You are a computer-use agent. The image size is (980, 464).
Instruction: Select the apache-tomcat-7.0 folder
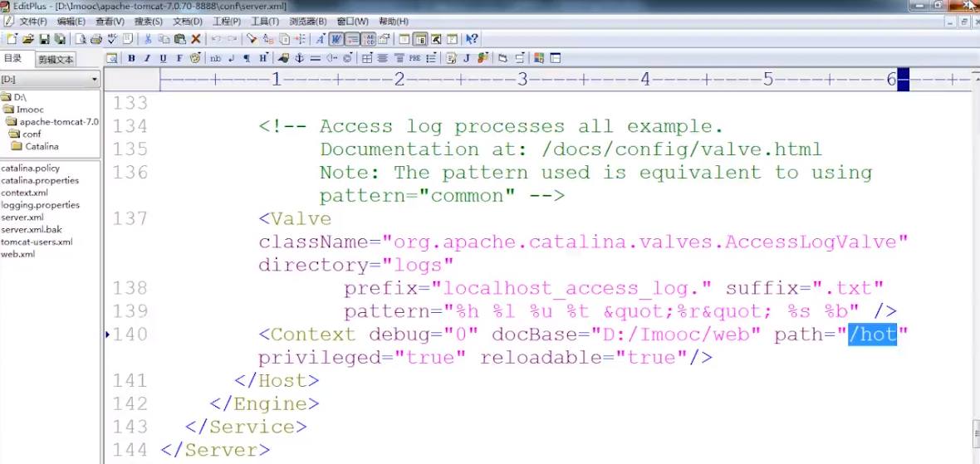coord(59,122)
